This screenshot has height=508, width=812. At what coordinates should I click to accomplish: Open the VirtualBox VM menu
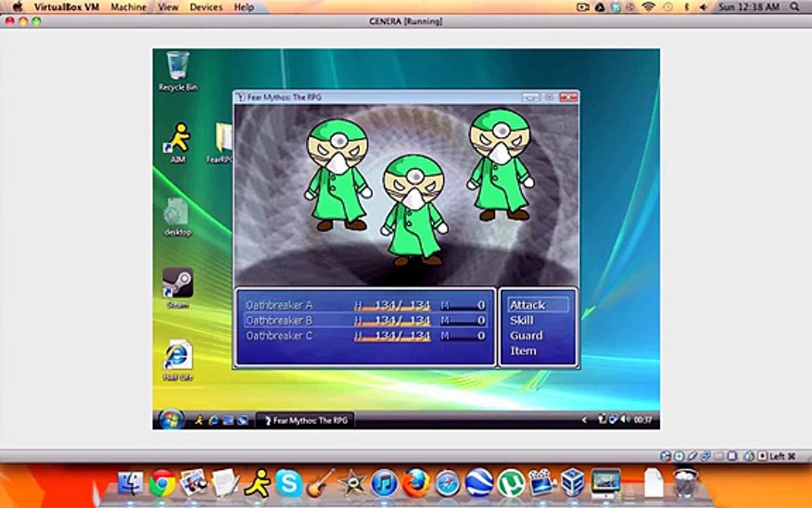(x=66, y=7)
